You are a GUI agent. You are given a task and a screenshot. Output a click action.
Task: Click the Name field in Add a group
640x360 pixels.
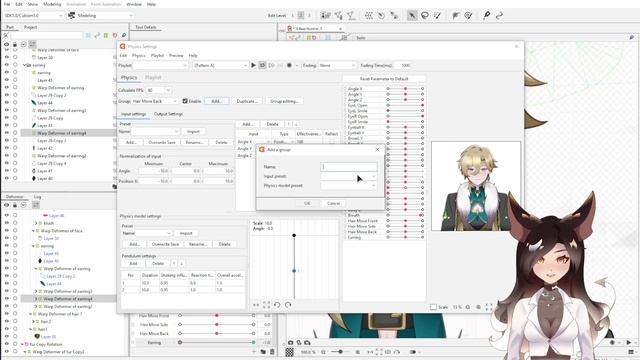click(349, 167)
